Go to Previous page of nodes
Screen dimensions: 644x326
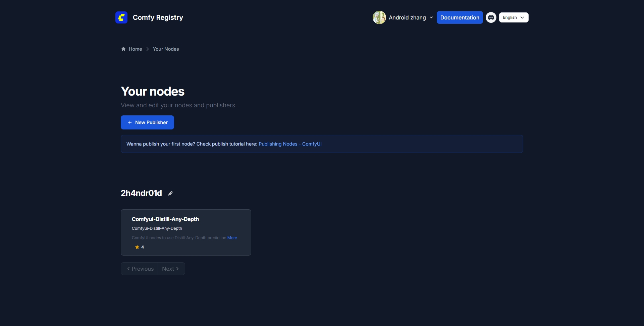pyautogui.click(x=140, y=269)
